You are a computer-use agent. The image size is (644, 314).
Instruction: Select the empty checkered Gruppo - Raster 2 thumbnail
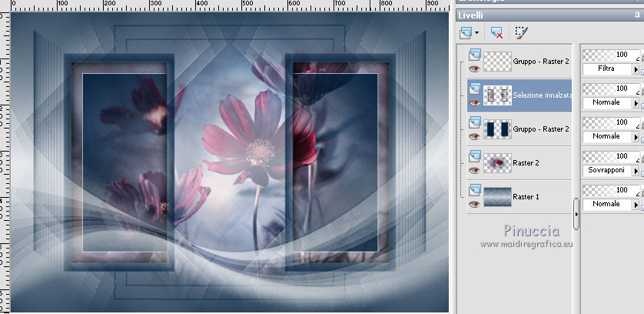click(x=497, y=62)
